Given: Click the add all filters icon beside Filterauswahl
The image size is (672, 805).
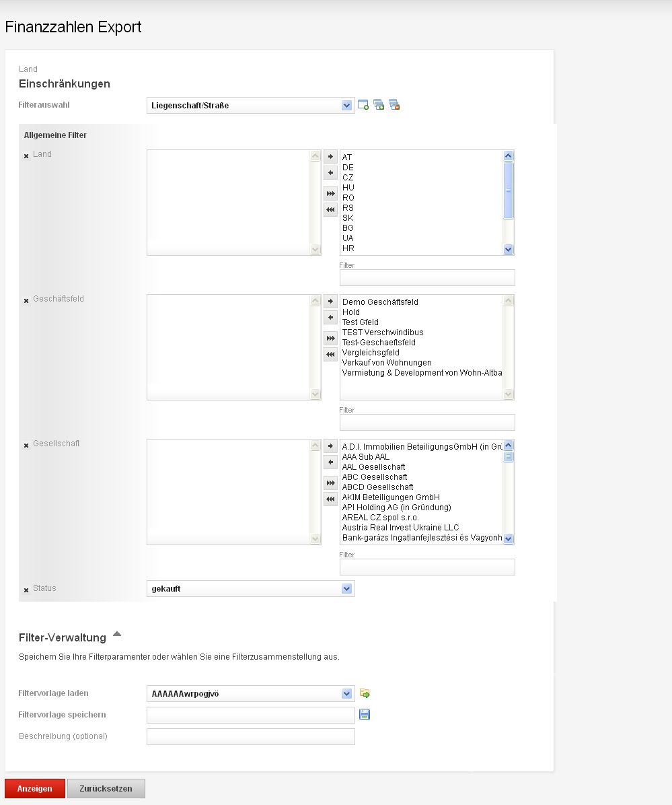Looking at the screenshot, I should (379, 105).
